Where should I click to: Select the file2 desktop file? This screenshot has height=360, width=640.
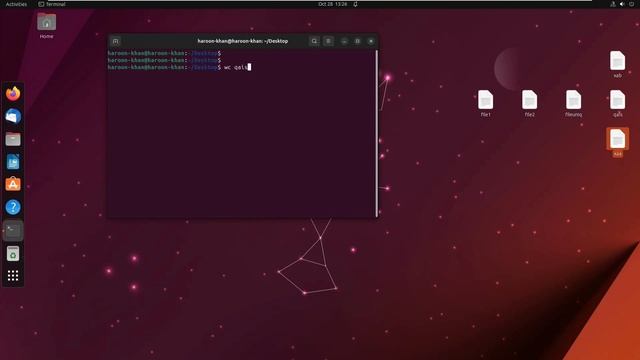click(529, 103)
